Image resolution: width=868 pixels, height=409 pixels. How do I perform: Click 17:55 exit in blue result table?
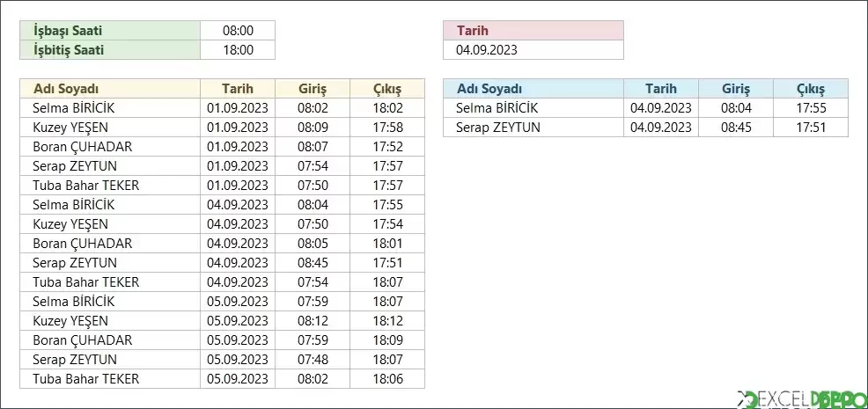pyautogui.click(x=811, y=108)
